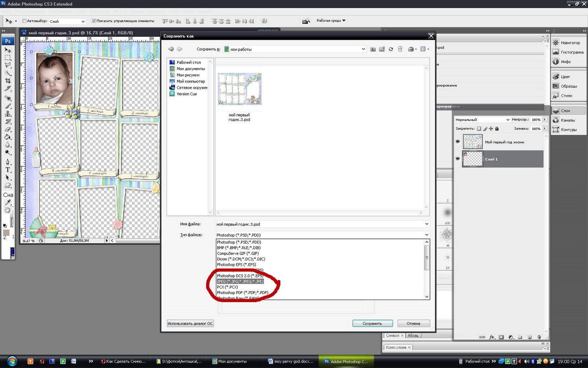Toggle lock all icon

pyautogui.click(x=497, y=129)
